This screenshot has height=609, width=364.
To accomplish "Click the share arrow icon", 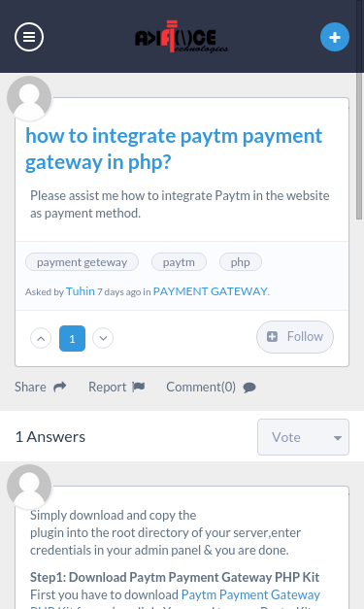I will coord(60,387).
